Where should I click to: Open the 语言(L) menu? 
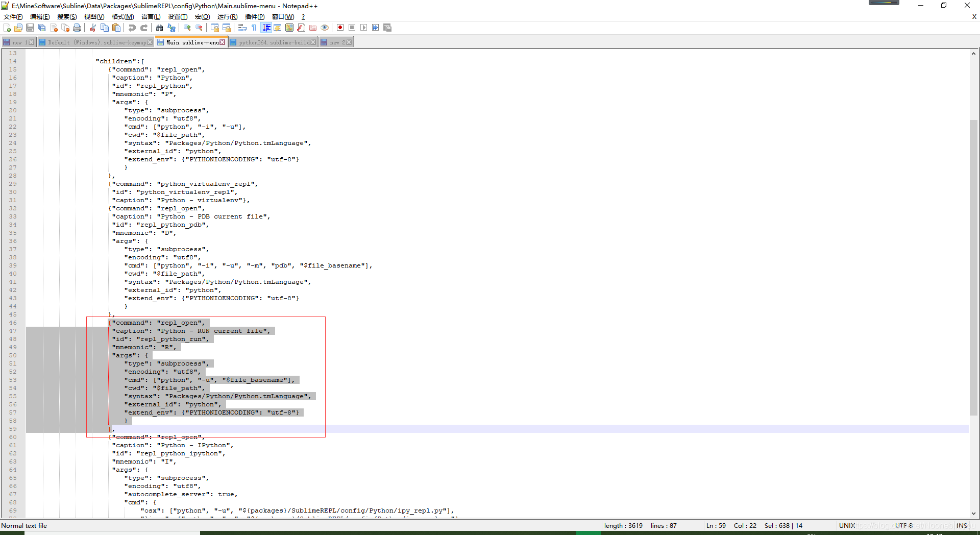click(x=151, y=17)
